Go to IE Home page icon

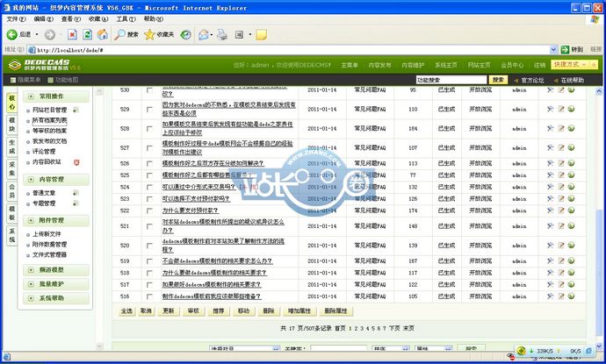click(x=103, y=35)
